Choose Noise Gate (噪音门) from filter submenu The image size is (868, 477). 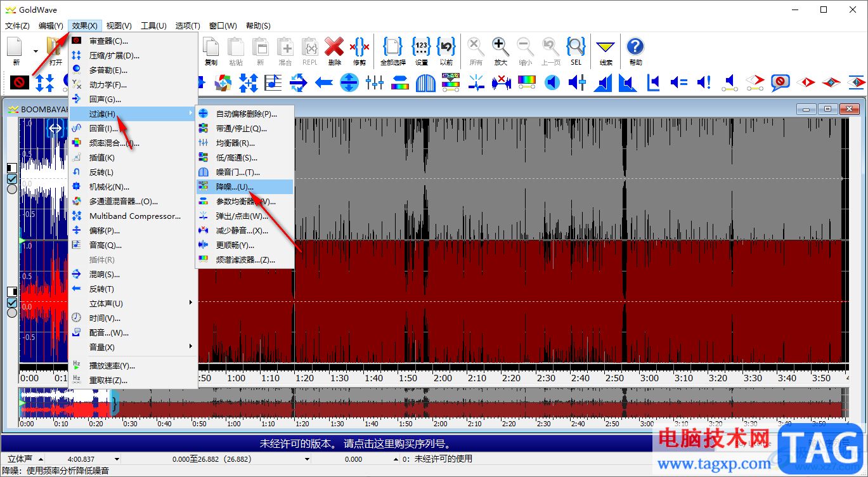tap(245, 173)
